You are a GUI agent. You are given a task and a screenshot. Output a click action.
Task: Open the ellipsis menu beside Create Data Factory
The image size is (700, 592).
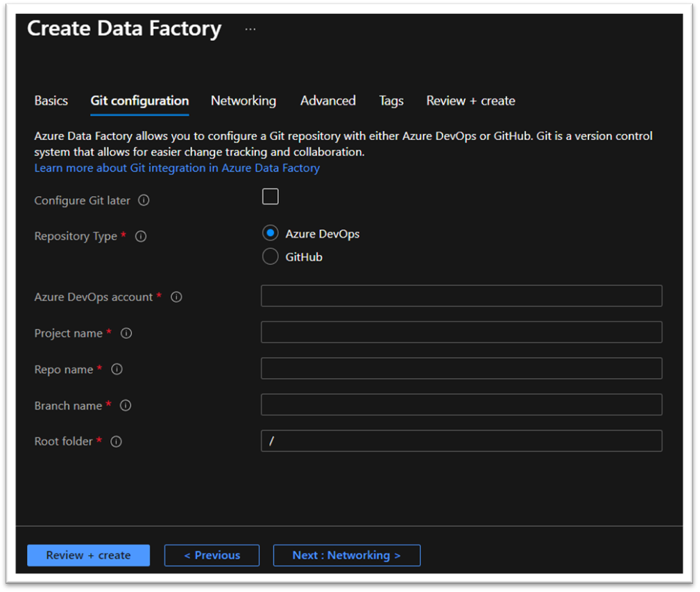pos(250,28)
